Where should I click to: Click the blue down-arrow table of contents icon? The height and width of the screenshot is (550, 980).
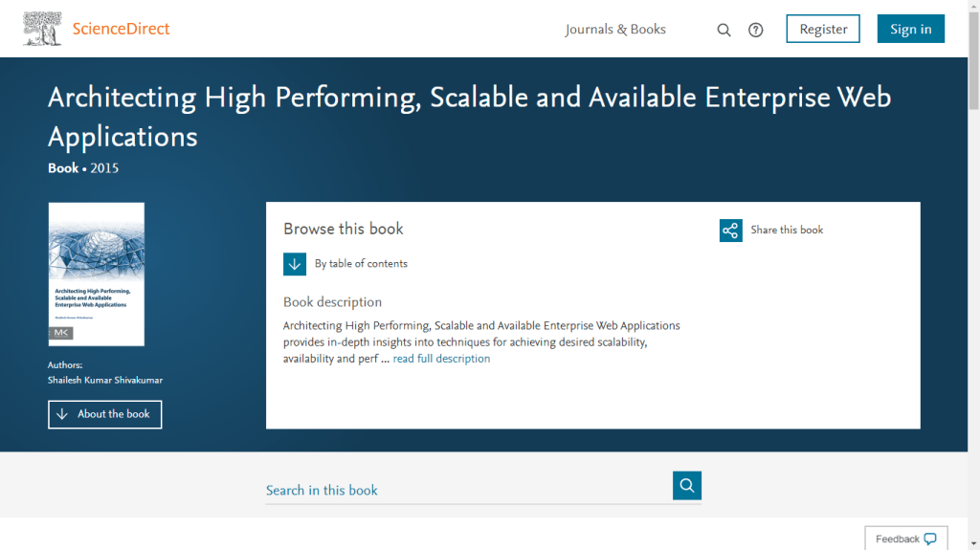point(295,264)
